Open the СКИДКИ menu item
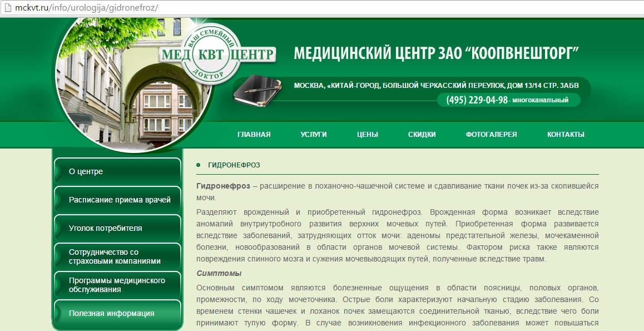The image size is (644, 331). pos(422,134)
